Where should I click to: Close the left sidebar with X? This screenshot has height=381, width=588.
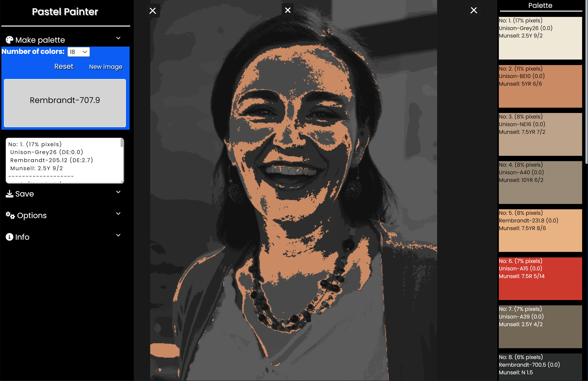click(x=153, y=11)
